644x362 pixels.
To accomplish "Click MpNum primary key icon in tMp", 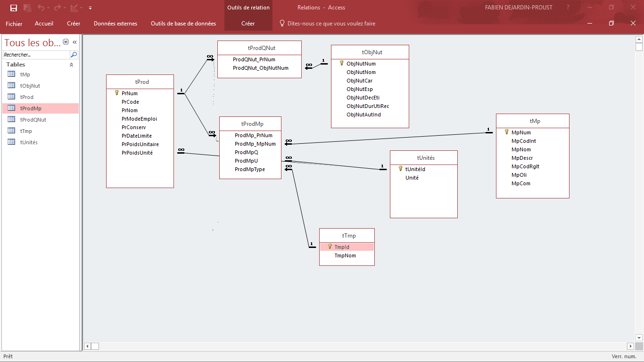I will click(507, 132).
